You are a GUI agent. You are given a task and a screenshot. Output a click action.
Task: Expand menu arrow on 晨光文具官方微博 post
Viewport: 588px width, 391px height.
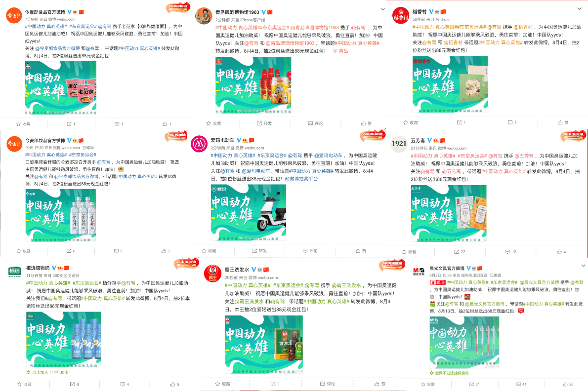pyautogui.click(x=583, y=266)
